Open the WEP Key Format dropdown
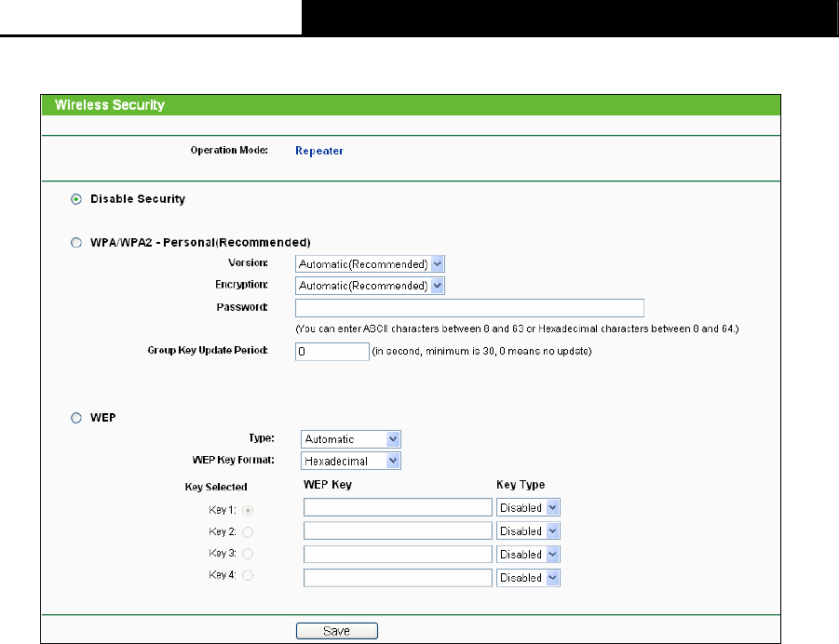The height and width of the screenshot is (644, 839). tap(350, 461)
